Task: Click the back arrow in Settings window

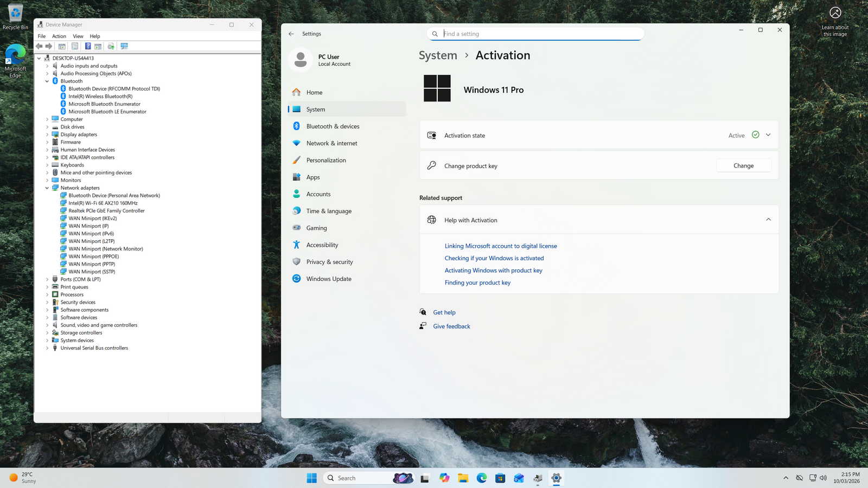Action: coord(291,34)
